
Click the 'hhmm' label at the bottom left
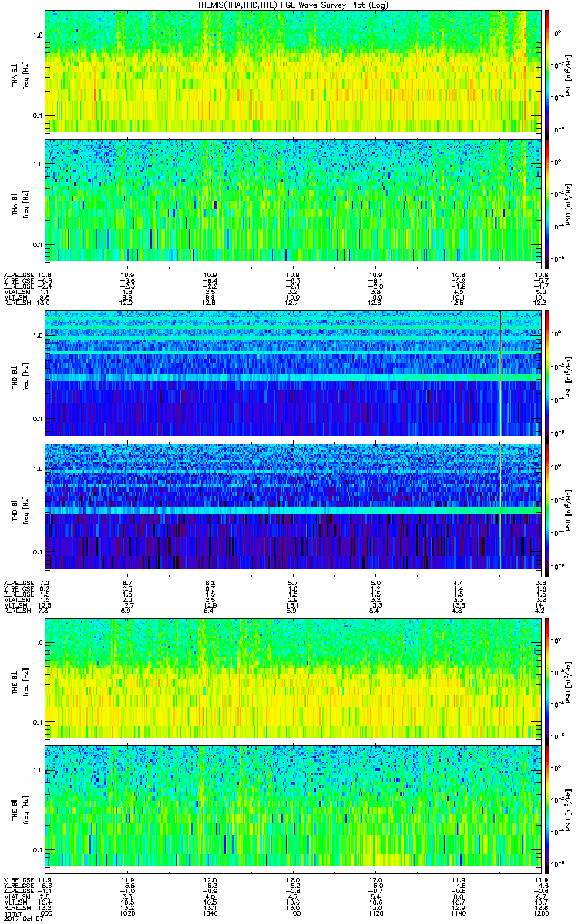click(12, 912)
